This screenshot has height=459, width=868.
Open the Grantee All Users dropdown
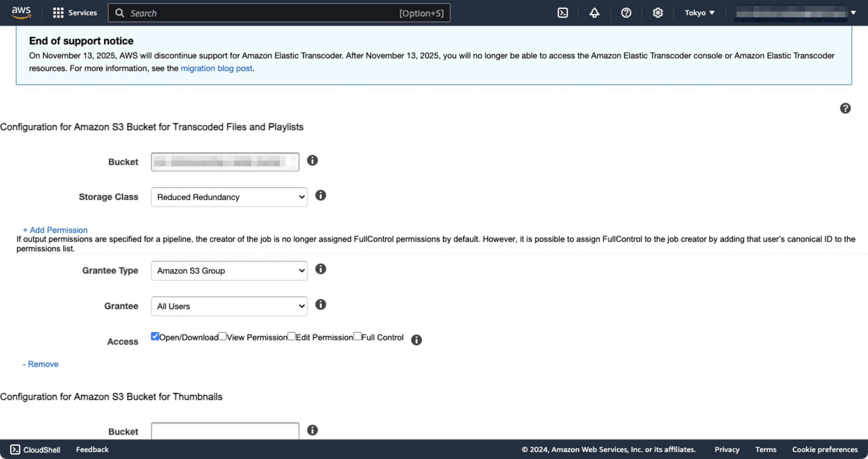(x=229, y=306)
